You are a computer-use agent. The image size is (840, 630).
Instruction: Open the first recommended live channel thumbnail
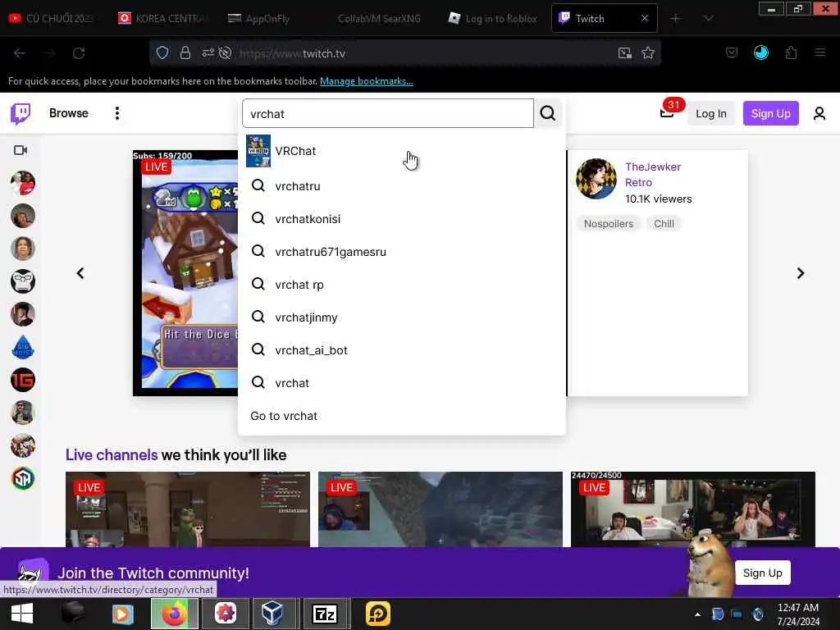[188, 509]
